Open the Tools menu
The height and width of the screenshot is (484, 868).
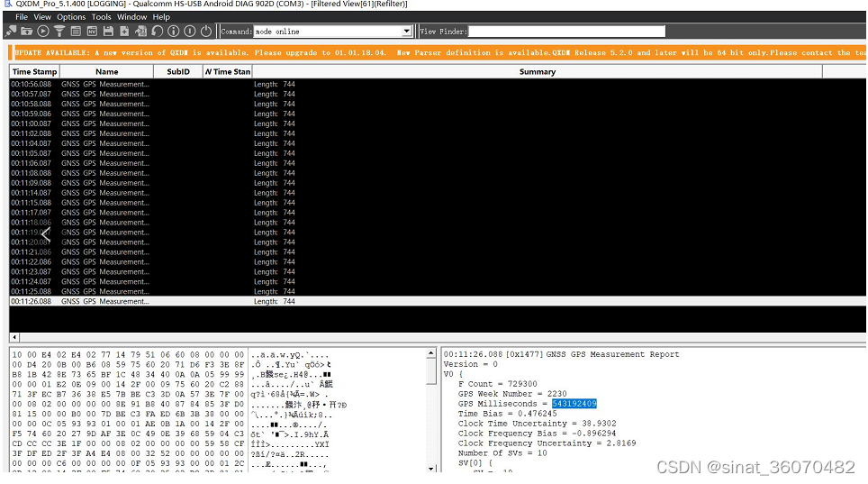point(102,17)
